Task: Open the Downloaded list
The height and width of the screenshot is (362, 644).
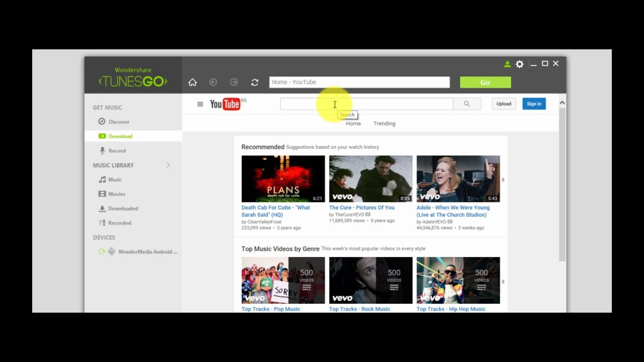Action: click(123, 209)
